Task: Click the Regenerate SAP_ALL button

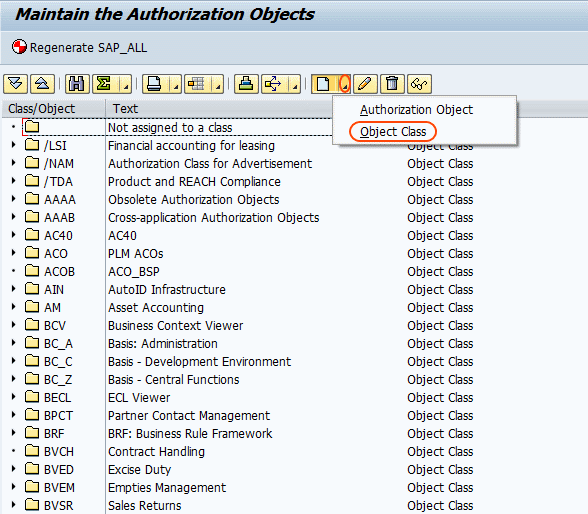Action: pyautogui.click(x=79, y=48)
